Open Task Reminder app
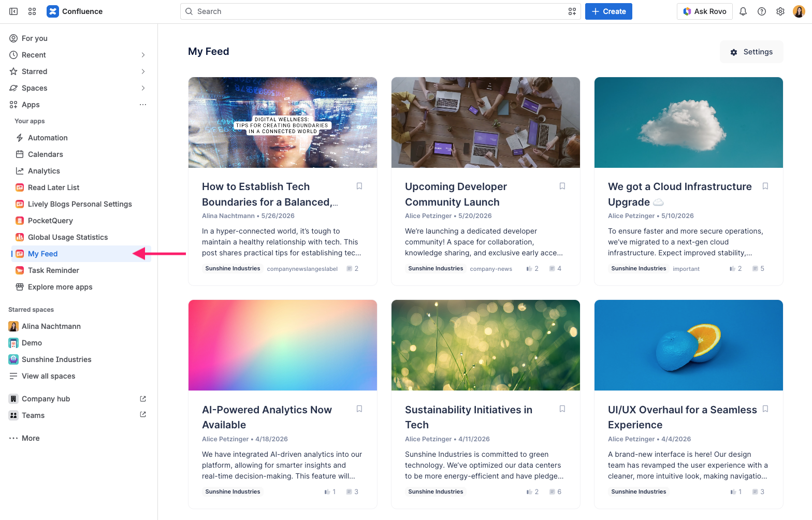 point(81,270)
